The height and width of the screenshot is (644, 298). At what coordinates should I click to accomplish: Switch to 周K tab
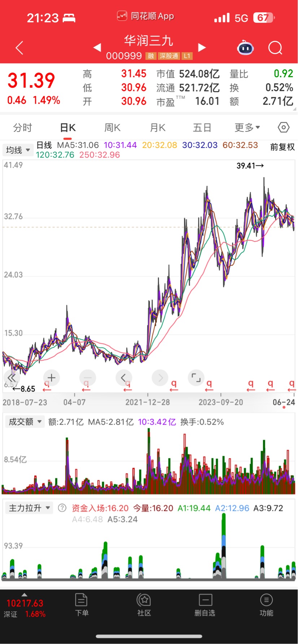click(x=112, y=127)
